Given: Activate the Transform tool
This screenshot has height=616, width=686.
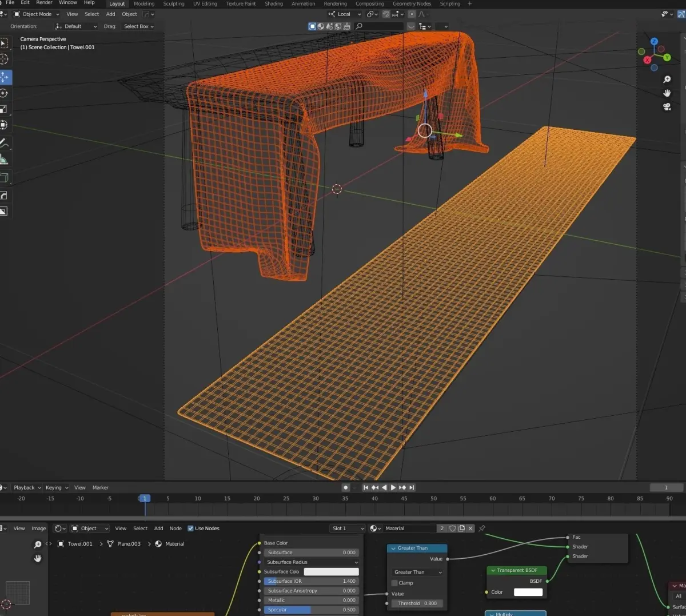Looking at the screenshot, I should point(3,125).
